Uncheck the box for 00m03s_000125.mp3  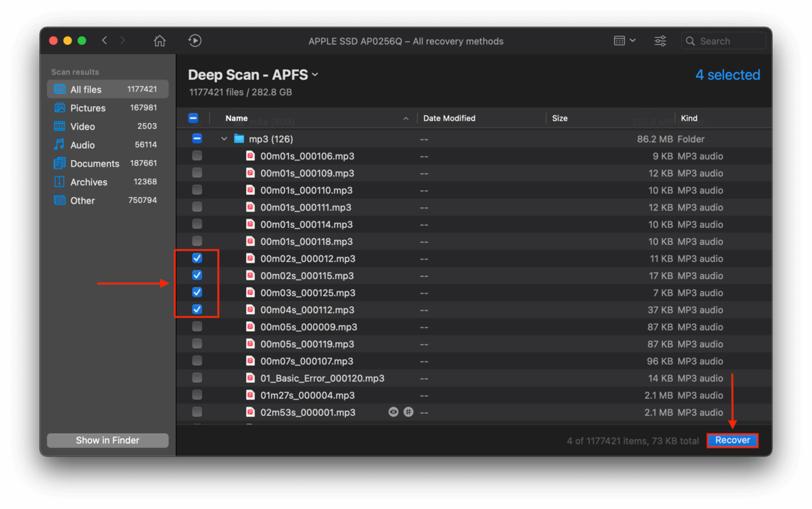pyautogui.click(x=197, y=292)
